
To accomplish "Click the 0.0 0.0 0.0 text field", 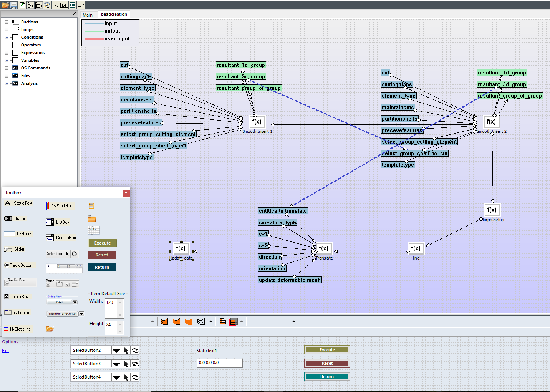I will pyautogui.click(x=219, y=363).
